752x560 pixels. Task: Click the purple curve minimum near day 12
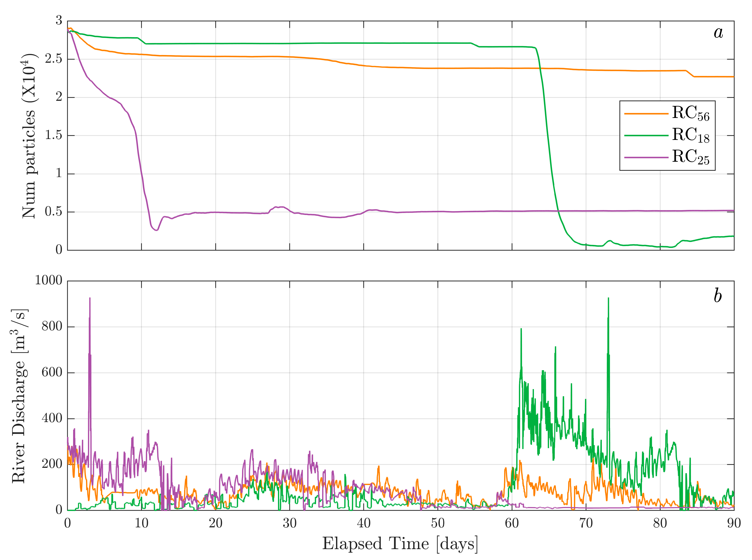point(156,230)
